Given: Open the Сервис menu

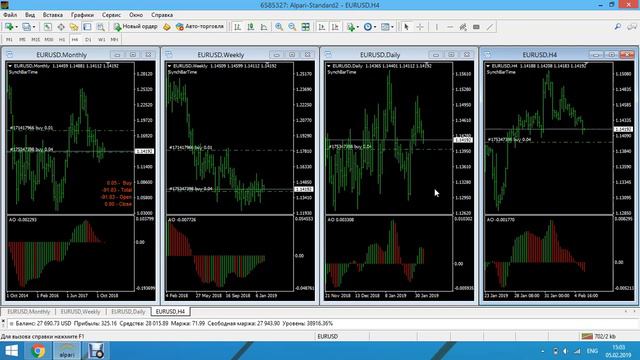Looking at the screenshot, I should click(x=111, y=15).
